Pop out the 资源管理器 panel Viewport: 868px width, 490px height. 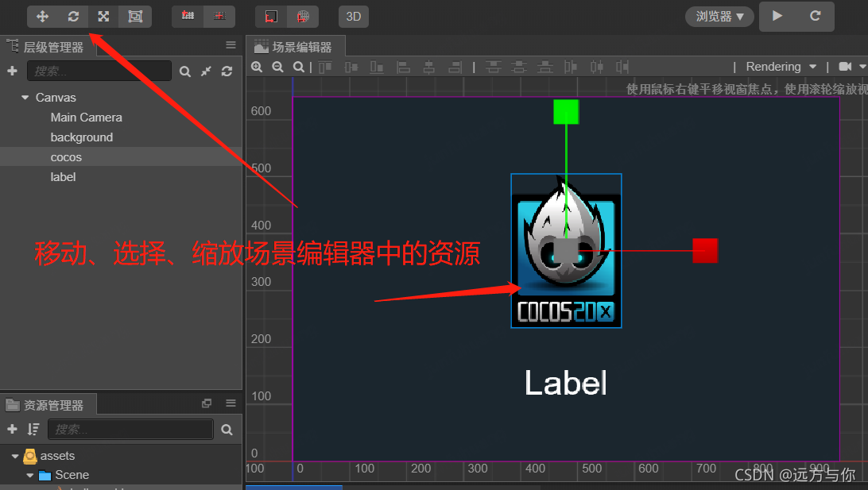207,403
